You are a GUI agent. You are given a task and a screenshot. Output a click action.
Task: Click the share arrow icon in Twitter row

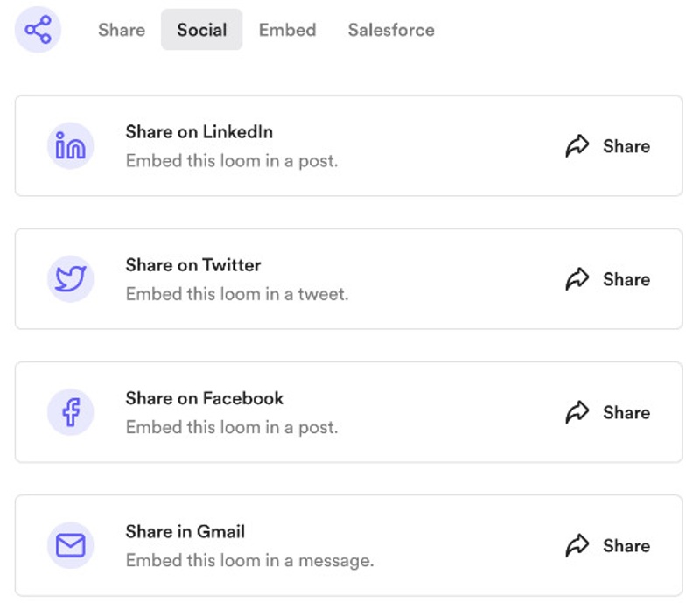[577, 278]
